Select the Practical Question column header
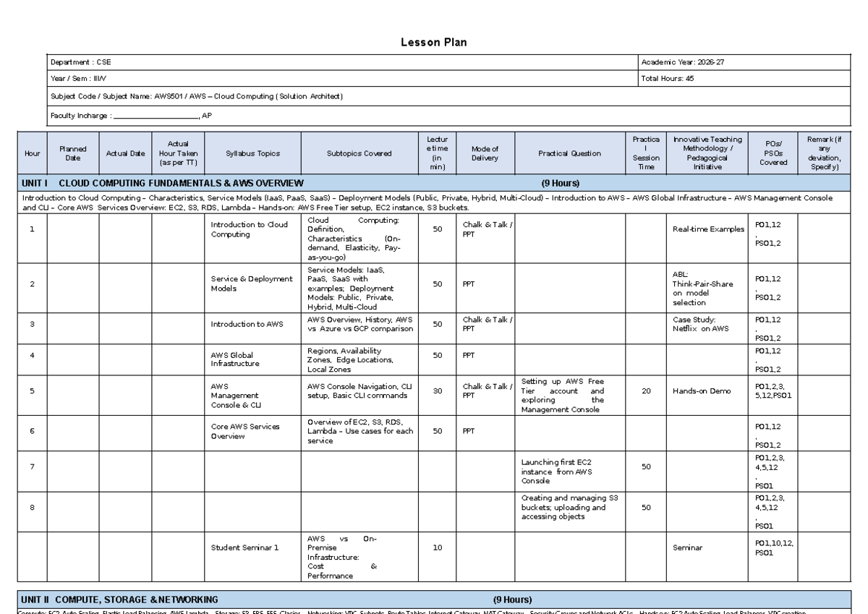This screenshot has height=614, width=868. click(570, 153)
